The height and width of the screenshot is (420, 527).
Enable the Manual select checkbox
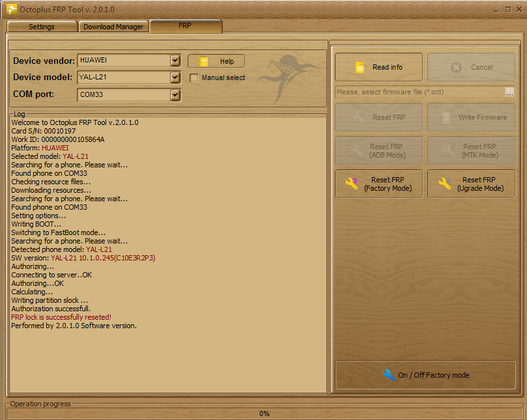point(194,78)
